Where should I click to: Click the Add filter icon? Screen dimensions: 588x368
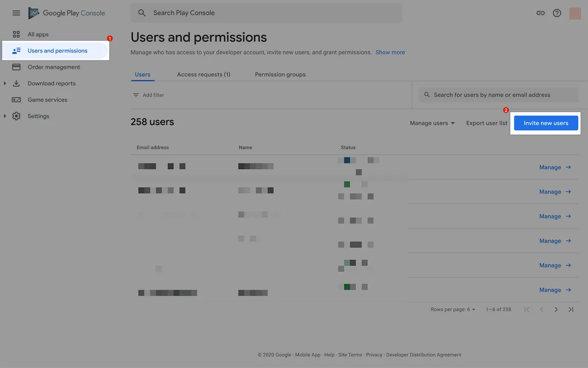(136, 95)
